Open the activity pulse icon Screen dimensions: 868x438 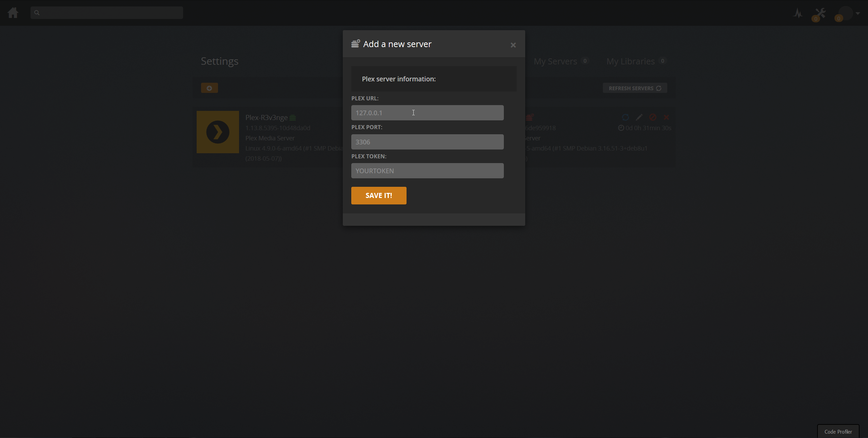click(x=798, y=14)
